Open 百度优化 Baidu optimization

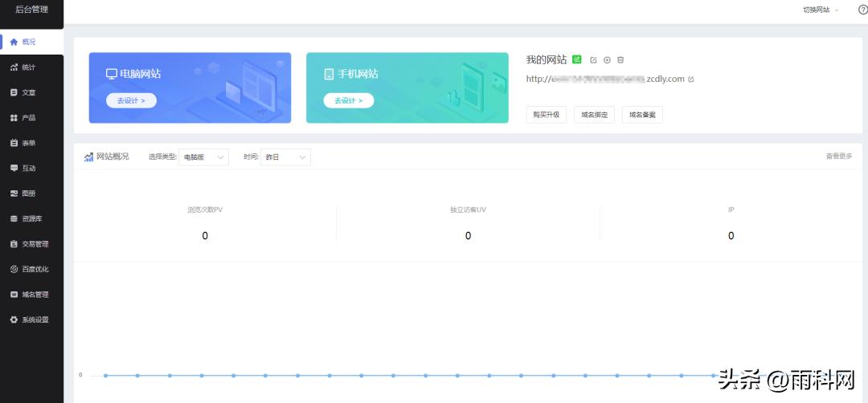click(x=31, y=269)
